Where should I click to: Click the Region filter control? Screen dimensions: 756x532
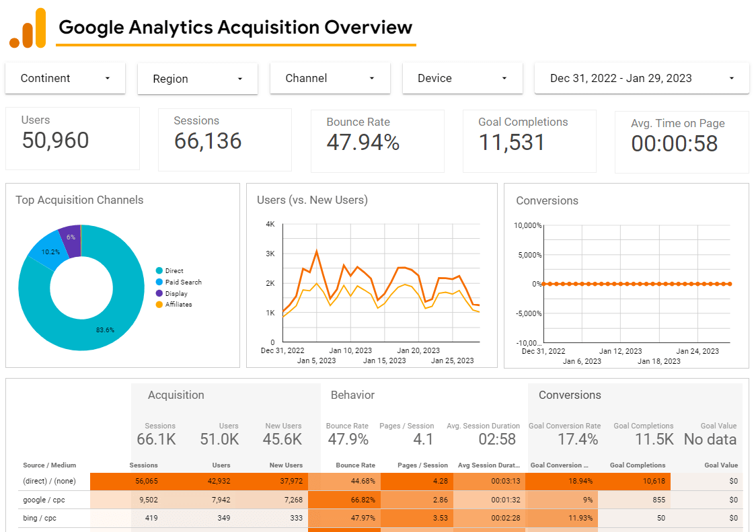pos(197,78)
